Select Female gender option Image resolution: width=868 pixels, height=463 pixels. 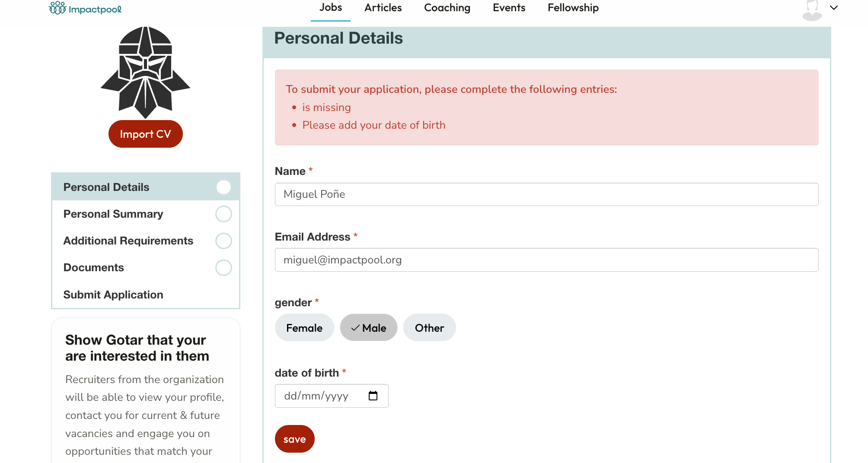click(304, 328)
